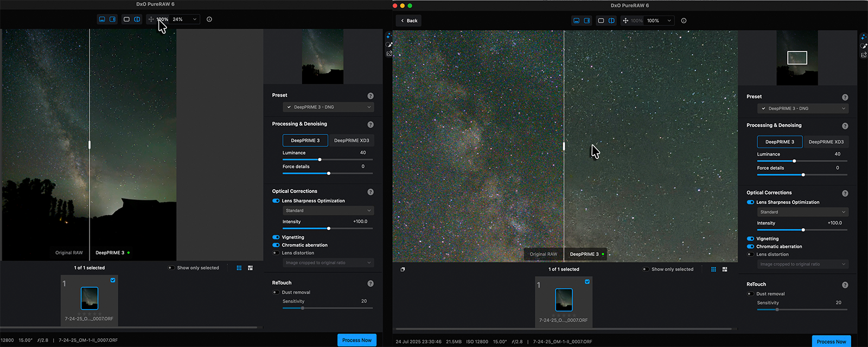868x347 pixels.
Task: Click export image icon in right window side strip
Action: click(864, 55)
